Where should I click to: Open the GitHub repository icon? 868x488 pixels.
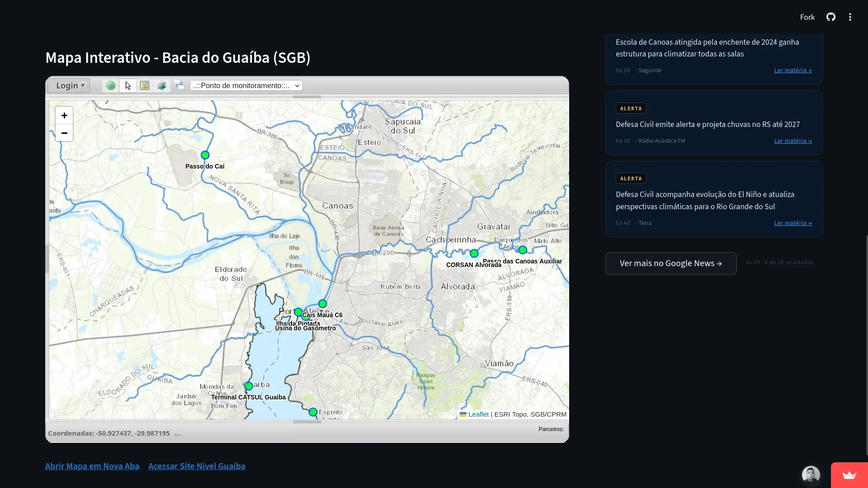[x=831, y=17]
